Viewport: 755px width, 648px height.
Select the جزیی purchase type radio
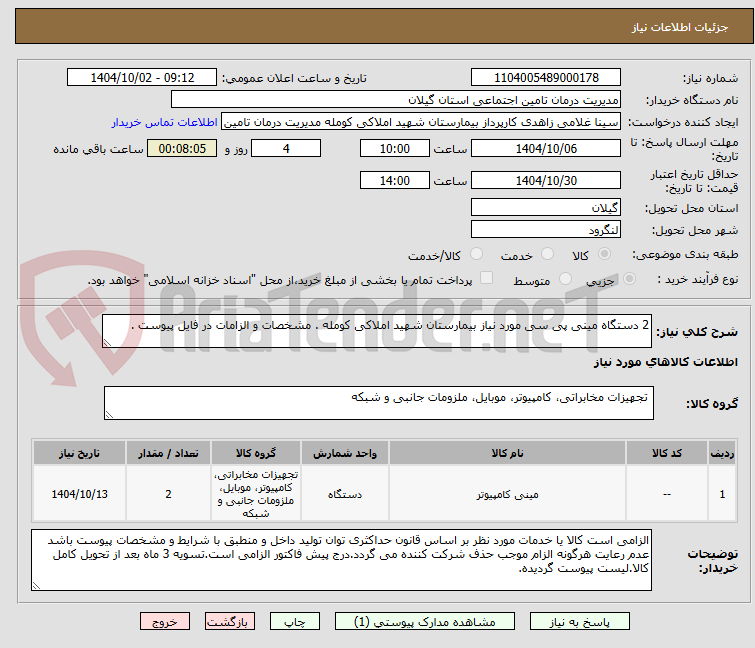point(629,279)
